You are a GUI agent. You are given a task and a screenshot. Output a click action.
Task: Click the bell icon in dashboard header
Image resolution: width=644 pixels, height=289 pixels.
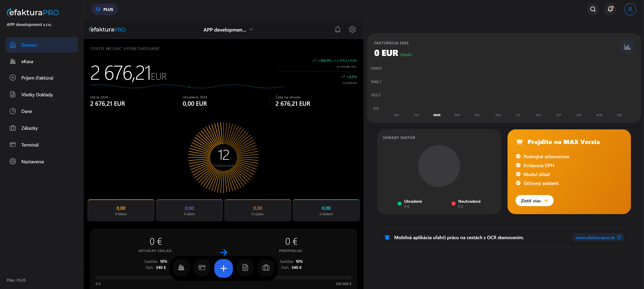pos(338,30)
